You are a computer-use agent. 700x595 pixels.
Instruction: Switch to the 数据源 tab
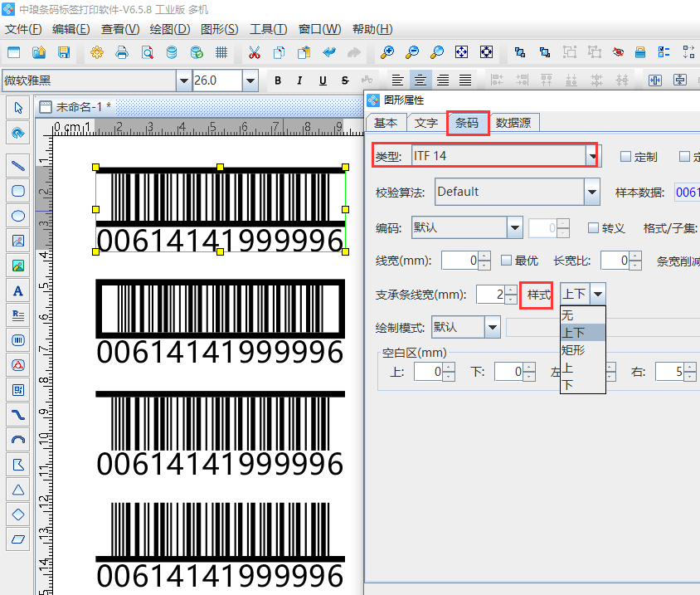point(513,123)
